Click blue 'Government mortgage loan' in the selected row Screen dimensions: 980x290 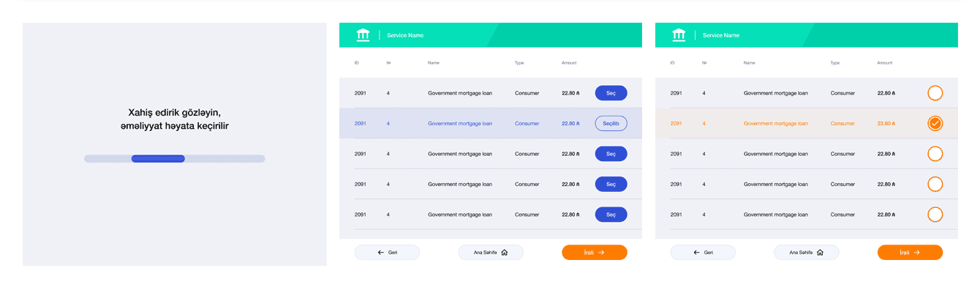[460, 124]
